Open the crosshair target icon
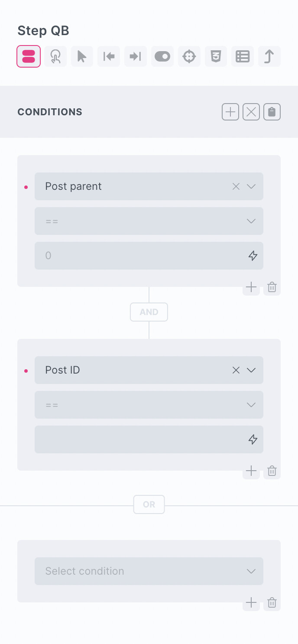Viewport: 298px width, 644px height. point(189,56)
